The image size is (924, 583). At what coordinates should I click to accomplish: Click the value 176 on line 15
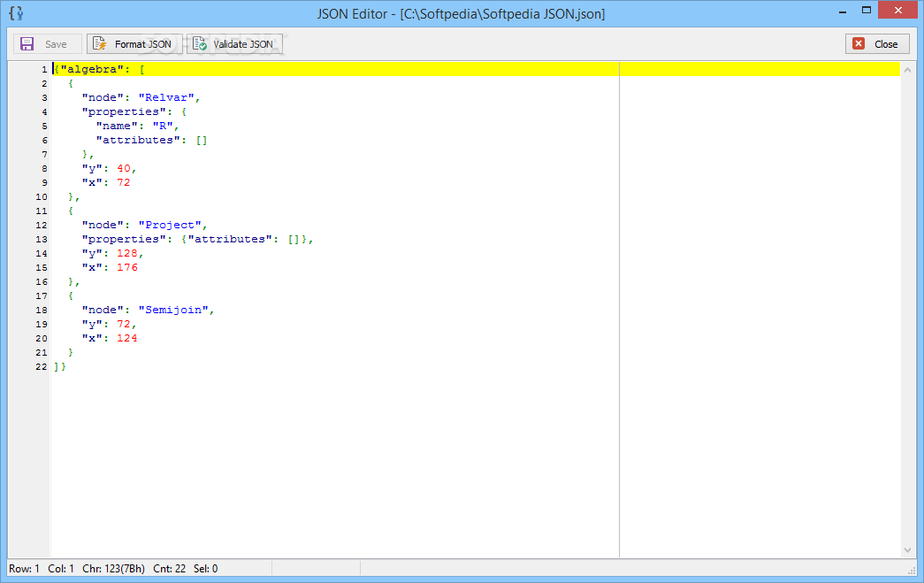coord(127,268)
